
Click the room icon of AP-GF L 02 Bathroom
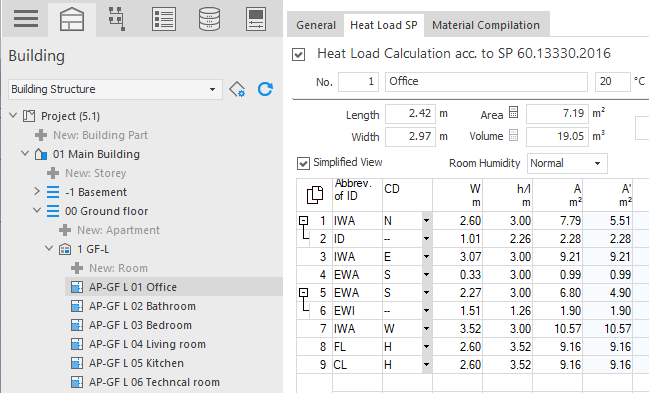tap(77, 306)
